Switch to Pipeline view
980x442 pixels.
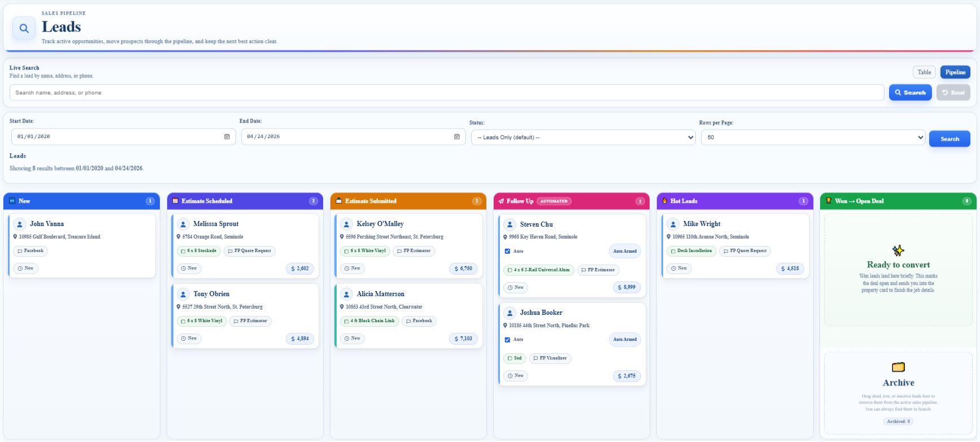[955, 72]
